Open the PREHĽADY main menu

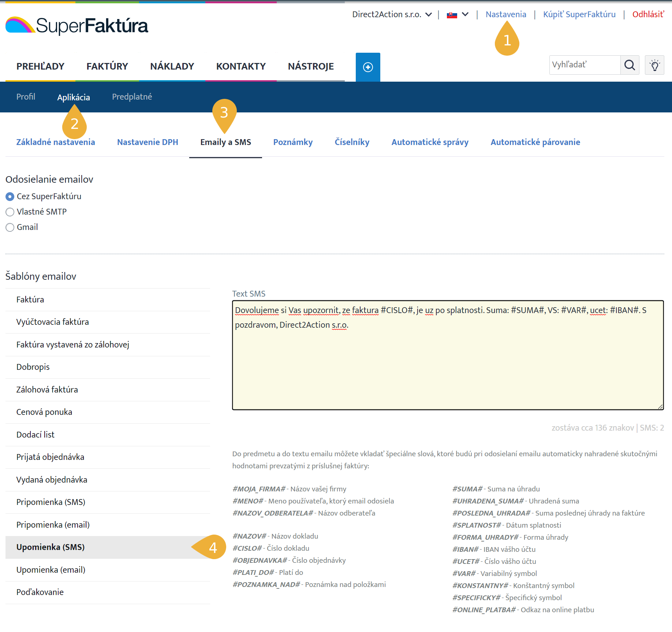40,66
